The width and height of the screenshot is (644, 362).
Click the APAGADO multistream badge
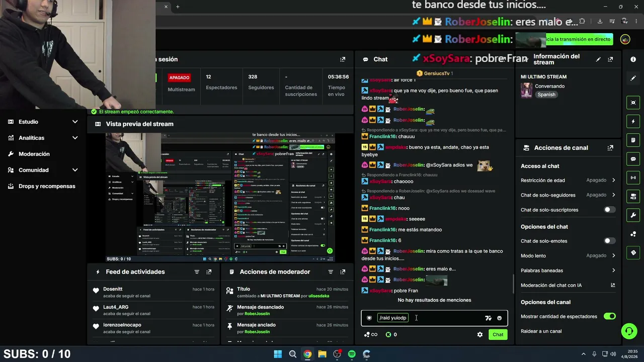coord(179,77)
